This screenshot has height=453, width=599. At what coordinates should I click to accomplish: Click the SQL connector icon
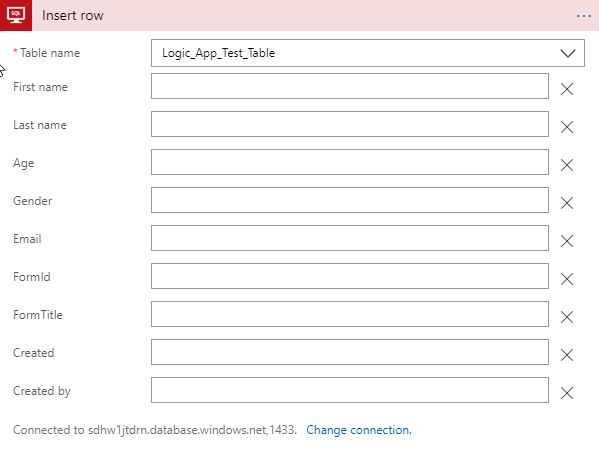(16, 15)
